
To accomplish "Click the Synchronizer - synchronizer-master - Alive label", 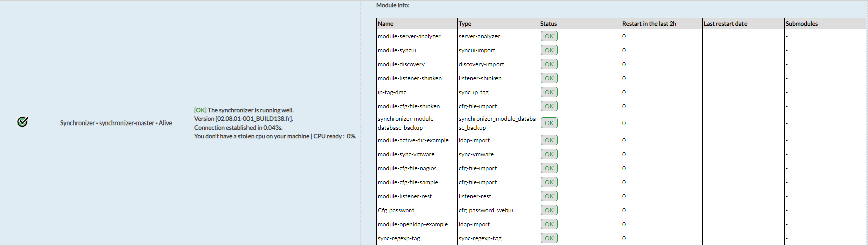I will (116, 123).
